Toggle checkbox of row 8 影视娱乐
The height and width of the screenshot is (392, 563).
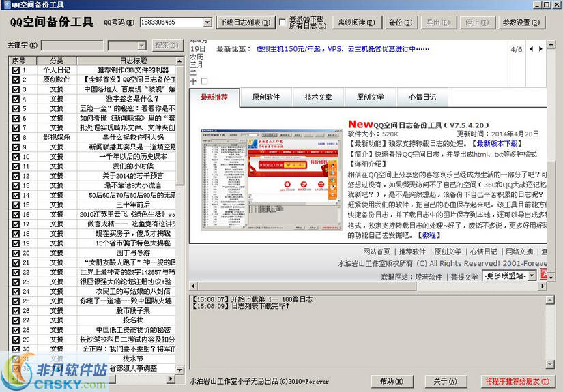[16, 137]
